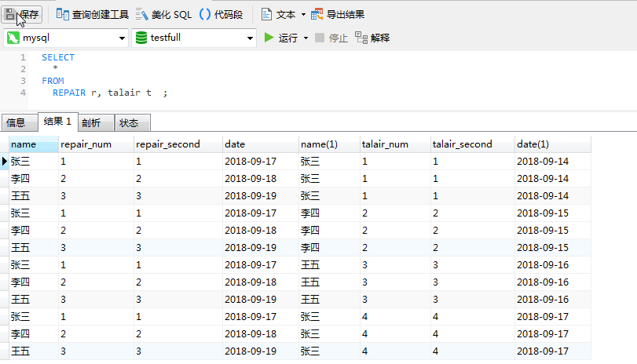Click the date column header

261,144
